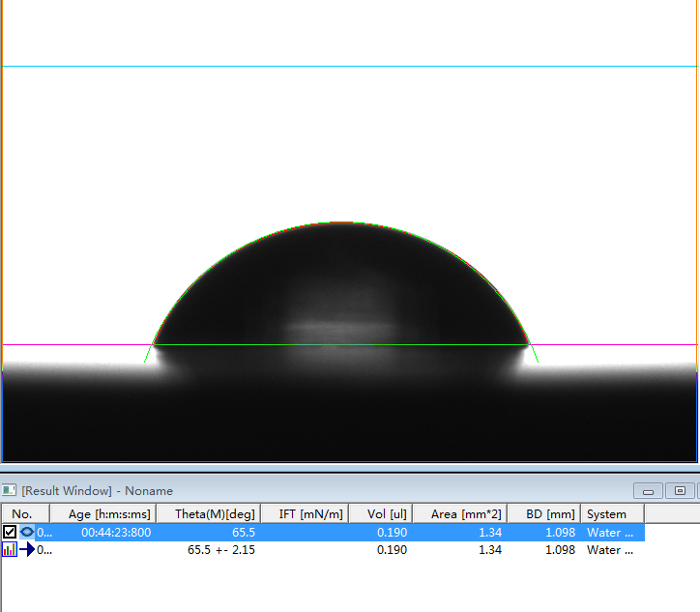The image size is (700, 612).
Task: Click the red apex marker on droplet
Action: click(342, 222)
